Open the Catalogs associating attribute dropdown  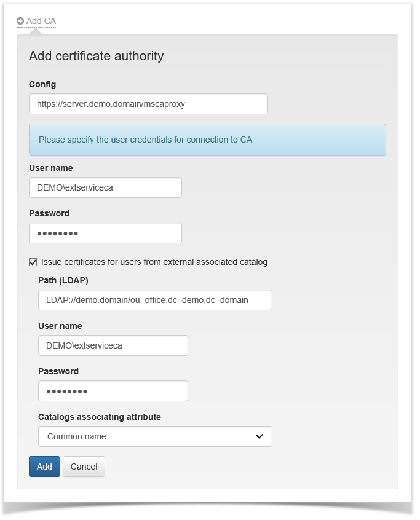(x=155, y=436)
